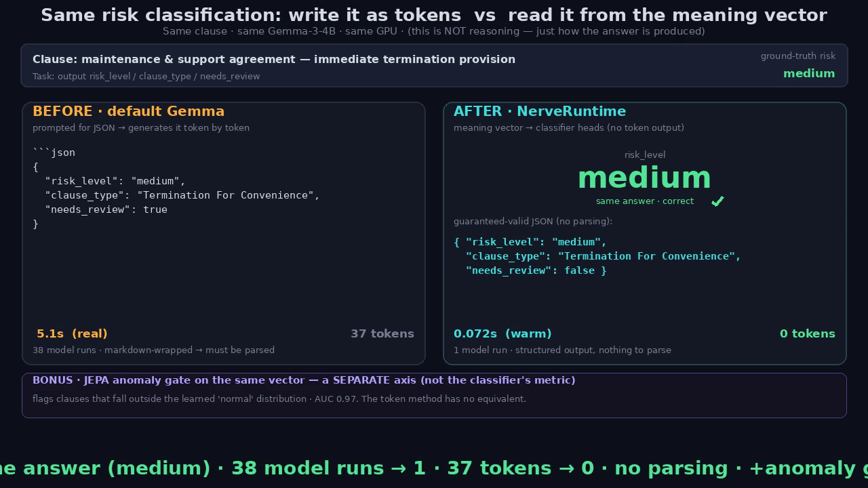Select the '38 model runs · markdown-wrapped' footnote
868x488 pixels.
coord(153,350)
